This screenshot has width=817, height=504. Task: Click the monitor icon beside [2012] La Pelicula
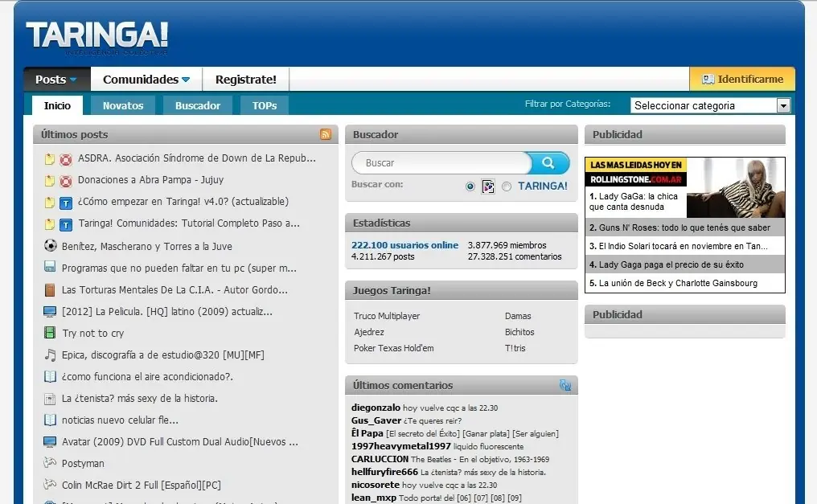click(50, 311)
